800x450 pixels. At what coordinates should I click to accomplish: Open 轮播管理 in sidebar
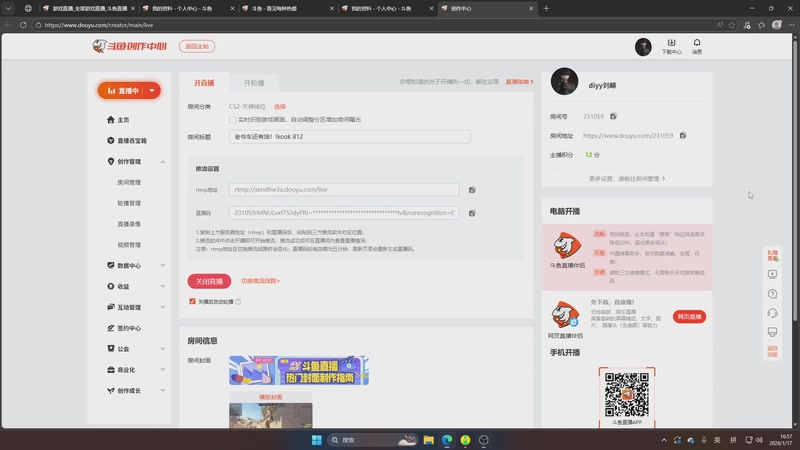129,203
